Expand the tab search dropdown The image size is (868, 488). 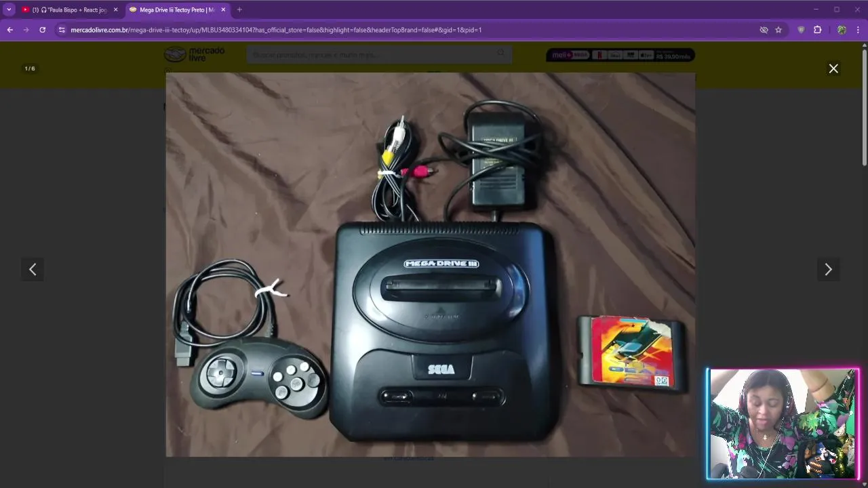9,9
